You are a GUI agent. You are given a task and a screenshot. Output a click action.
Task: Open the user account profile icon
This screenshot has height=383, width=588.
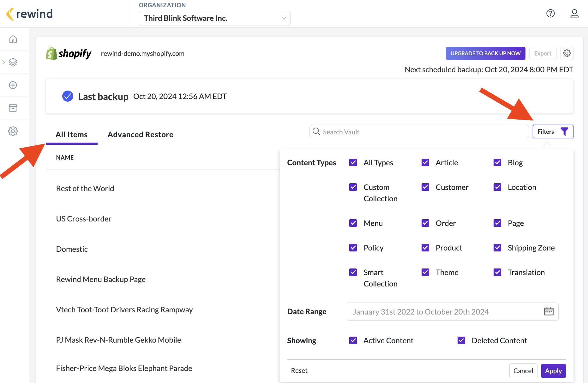(x=574, y=13)
